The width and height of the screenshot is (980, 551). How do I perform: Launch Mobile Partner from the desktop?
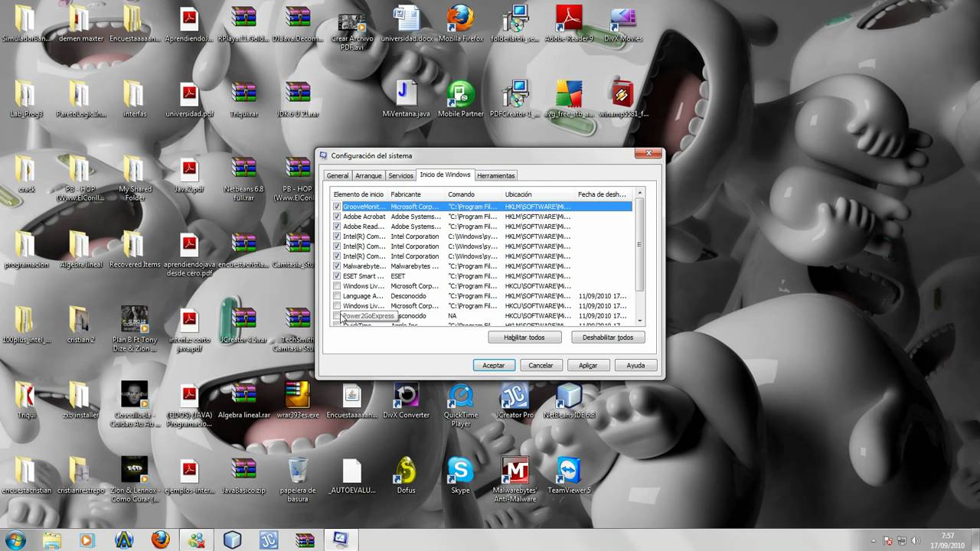pyautogui.click(x=461, y=98)
